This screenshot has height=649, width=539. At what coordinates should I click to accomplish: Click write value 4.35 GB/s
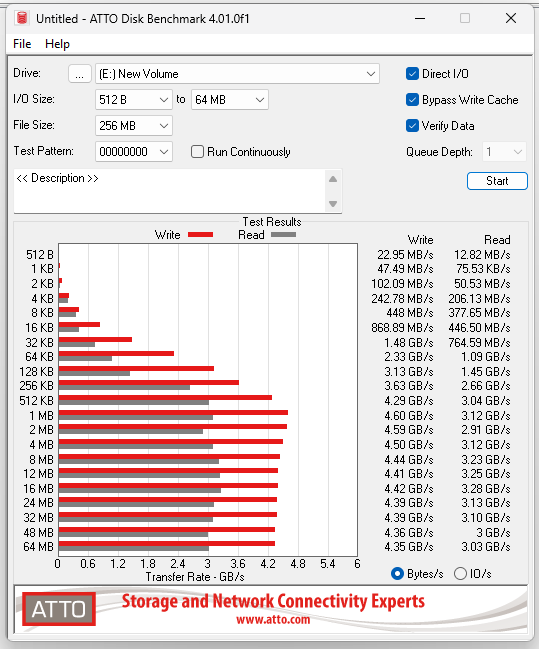[x=409, y=547]
